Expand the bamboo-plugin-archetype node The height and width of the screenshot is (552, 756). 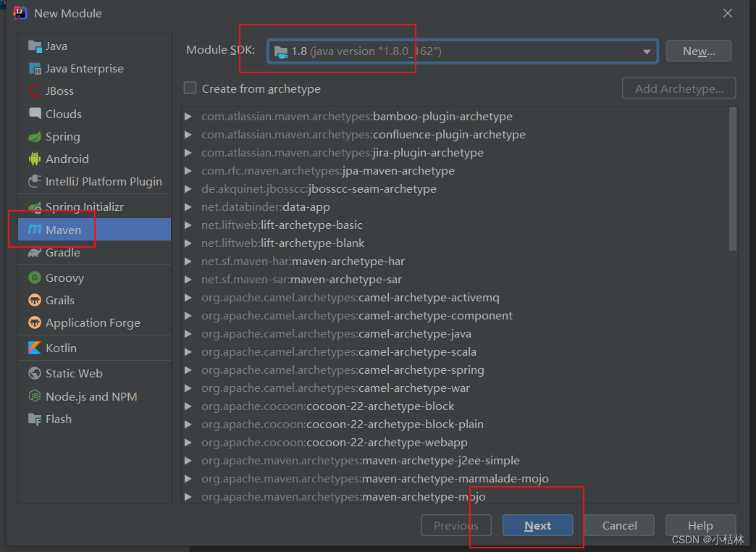(188, 117)
